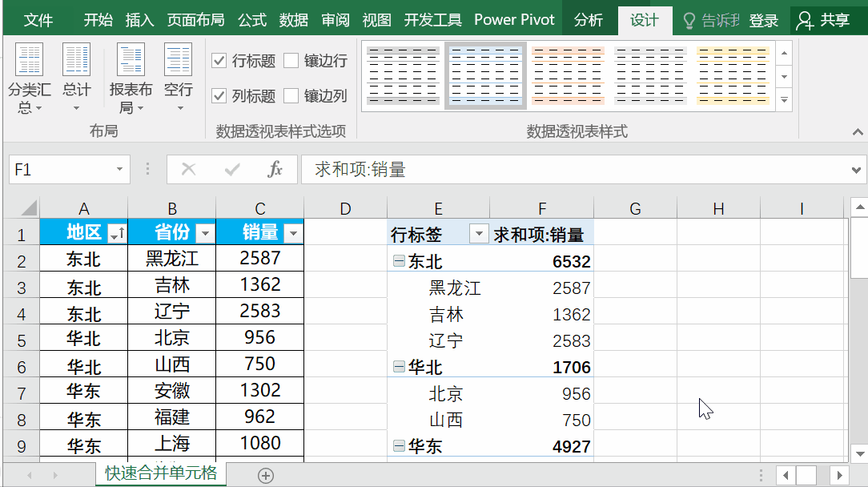Select cell containing 黑龙江 in column B
868x487 pixels.
[x=172, y=258]
